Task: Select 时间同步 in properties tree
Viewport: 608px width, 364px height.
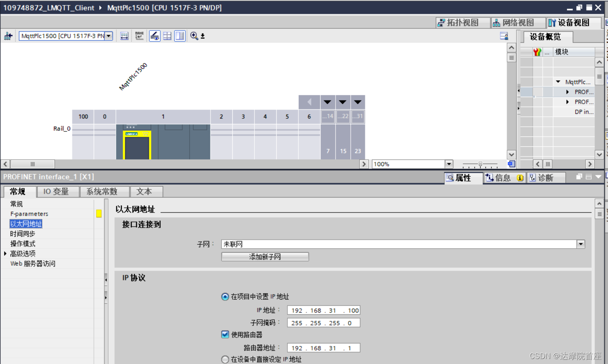Action: [23, 234]
